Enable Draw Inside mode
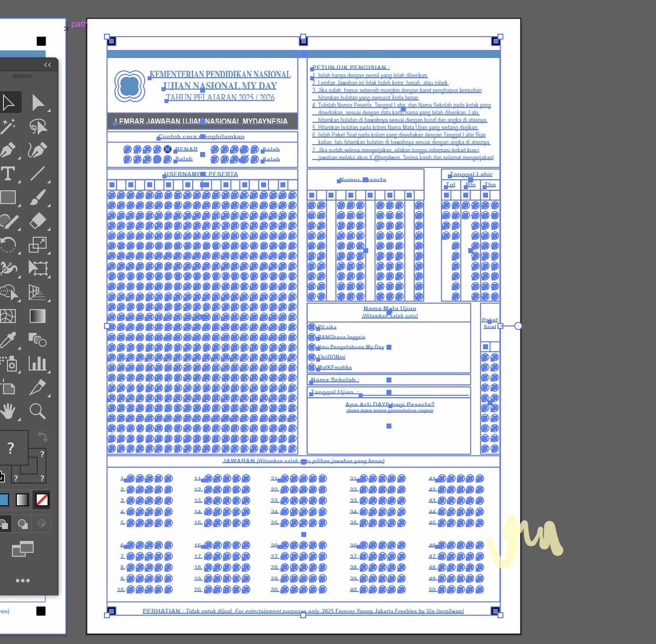The width and height of the screenshot is (656, 644). tap(41, 524)
